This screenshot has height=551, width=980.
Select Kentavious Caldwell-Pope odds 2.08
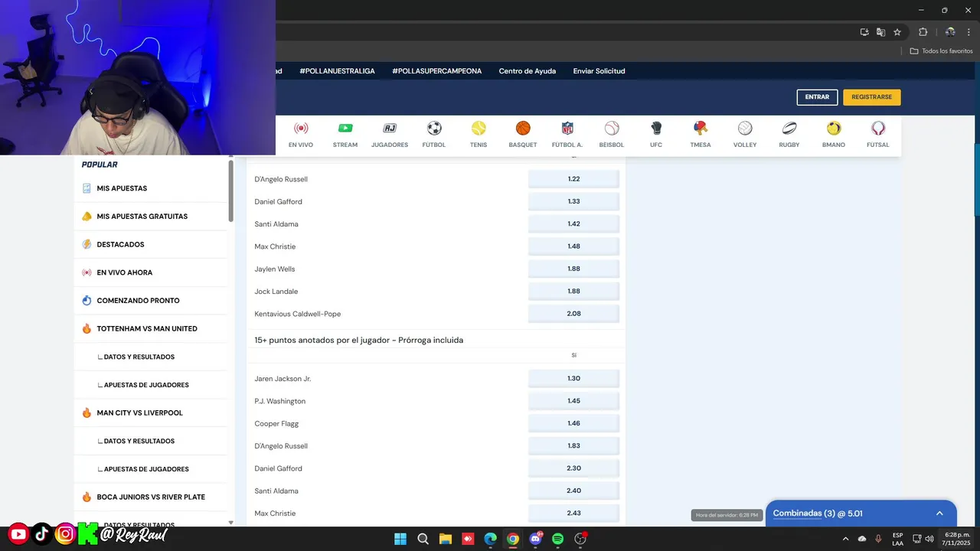pos(573,314)
